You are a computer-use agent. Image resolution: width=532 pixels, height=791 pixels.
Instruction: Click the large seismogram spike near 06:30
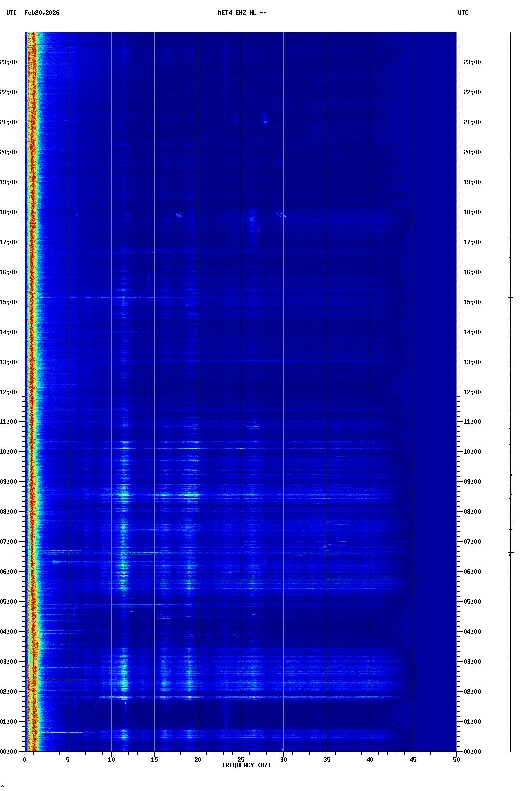[511, 553]
